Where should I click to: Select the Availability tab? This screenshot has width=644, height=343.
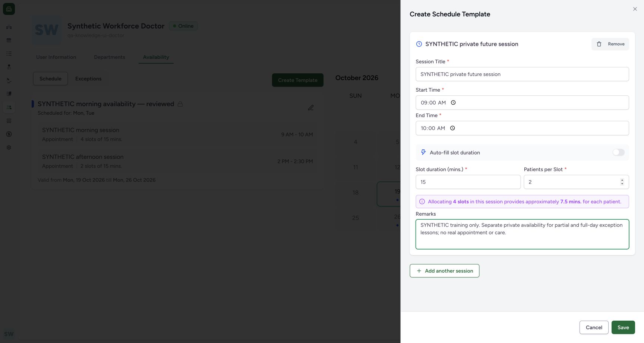156,57
